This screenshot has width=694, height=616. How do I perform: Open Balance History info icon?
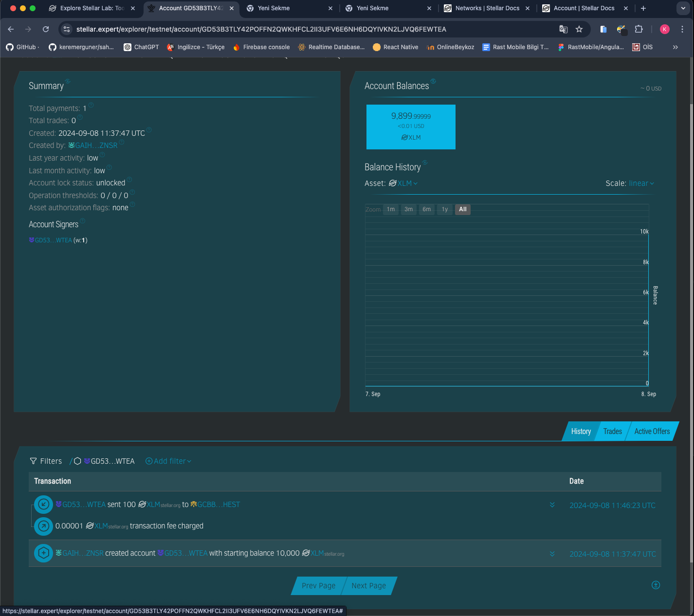(x=425, y=162)
